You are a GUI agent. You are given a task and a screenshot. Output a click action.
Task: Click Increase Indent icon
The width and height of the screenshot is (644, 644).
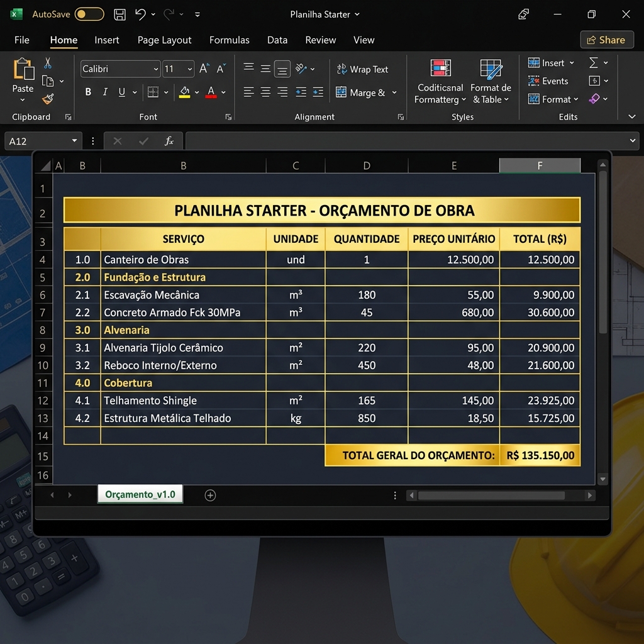click(318, 92)
